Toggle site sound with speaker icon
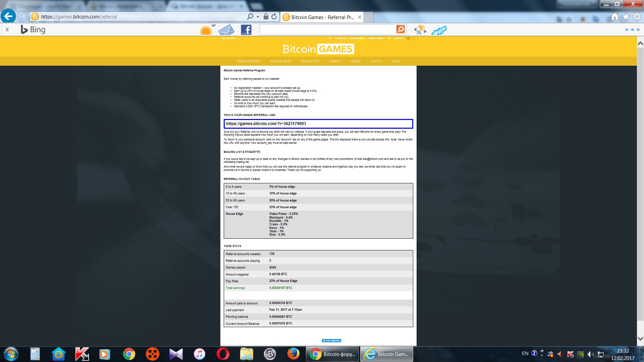Image resolution: width=644 pixels, height=362 pixels. click(x=408, y=38)
